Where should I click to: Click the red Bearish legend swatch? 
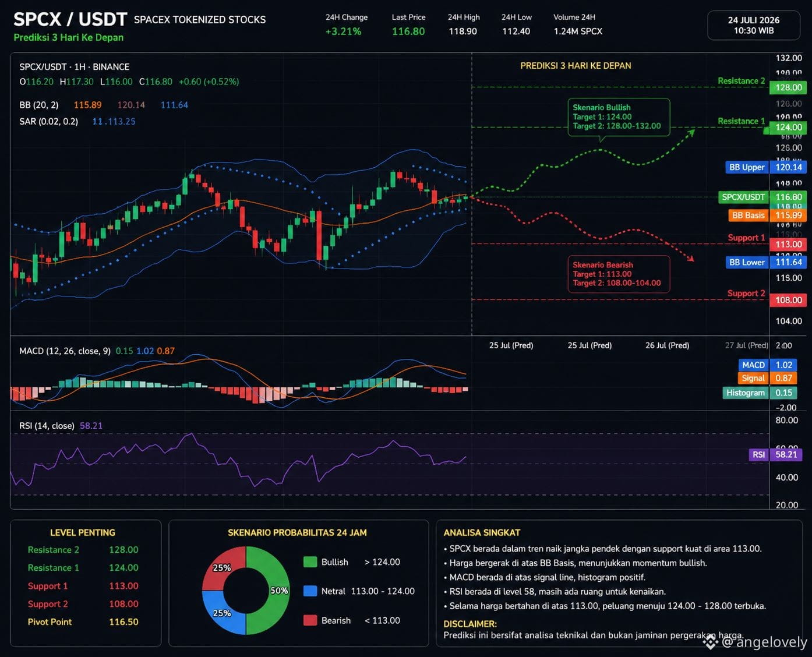[310, 620]
